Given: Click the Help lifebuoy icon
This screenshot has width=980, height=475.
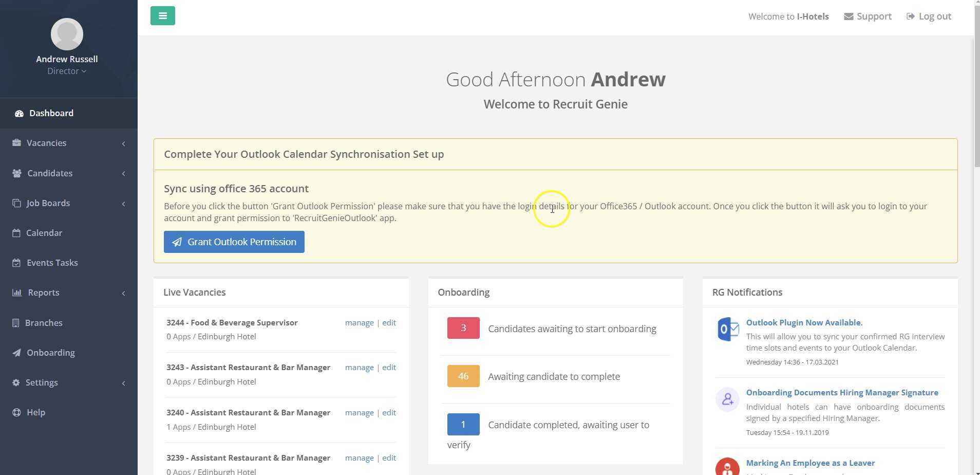Looking at the screenshot, I should tap(16, 412).
